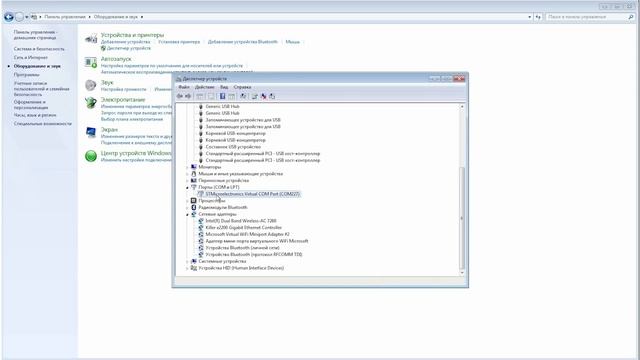Click the Devices and Printers category icon
The height and width of the screenshot is (360, 640).
[91, 39]
